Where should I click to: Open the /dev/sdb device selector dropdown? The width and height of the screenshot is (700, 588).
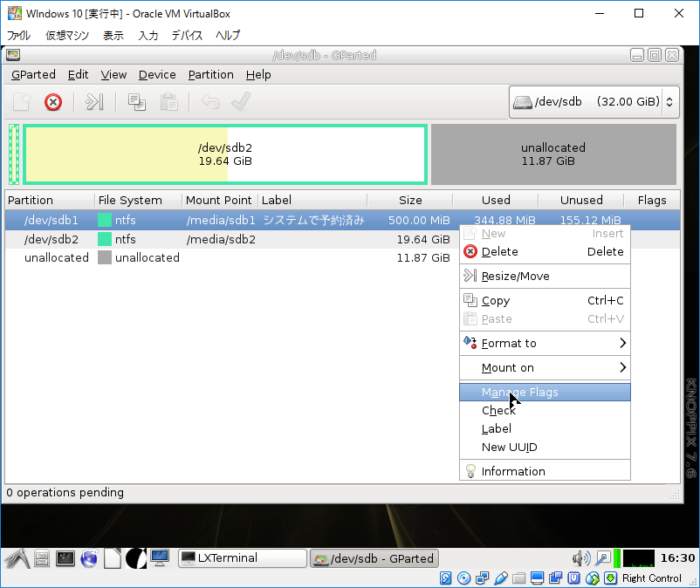point(594,102)
